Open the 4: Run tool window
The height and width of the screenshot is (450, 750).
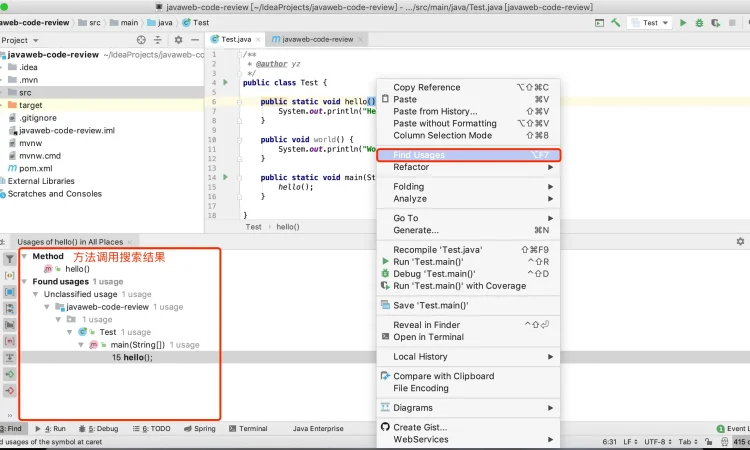[50, 428]
